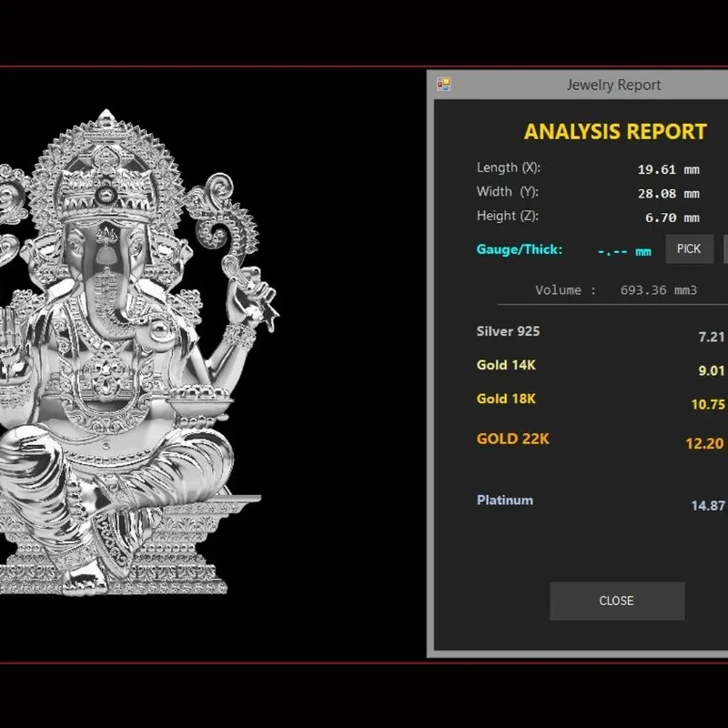
Task: Click the GOLD 22K weight 12.20
Action: point(704,443)
